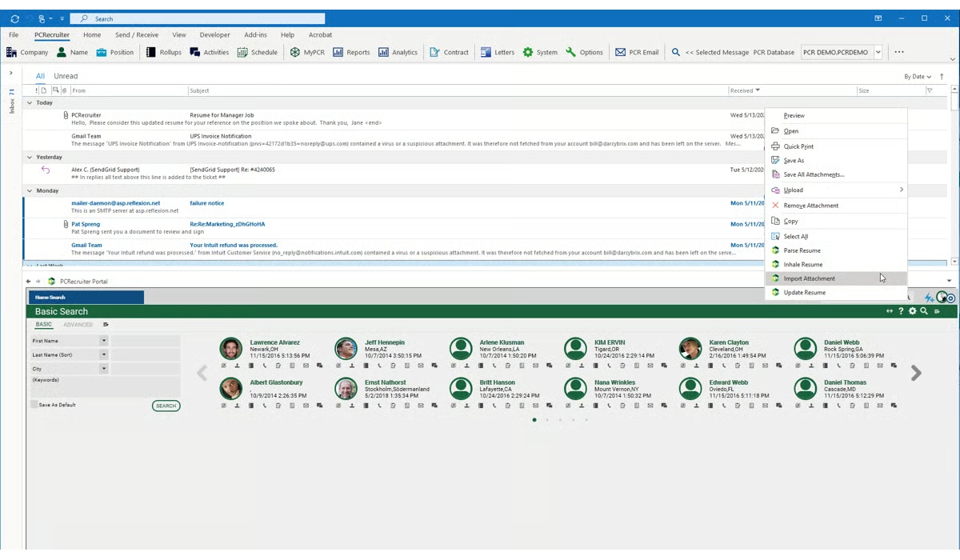Click the portal search magnifier icon
960x560 pixels.
(924, 311)
